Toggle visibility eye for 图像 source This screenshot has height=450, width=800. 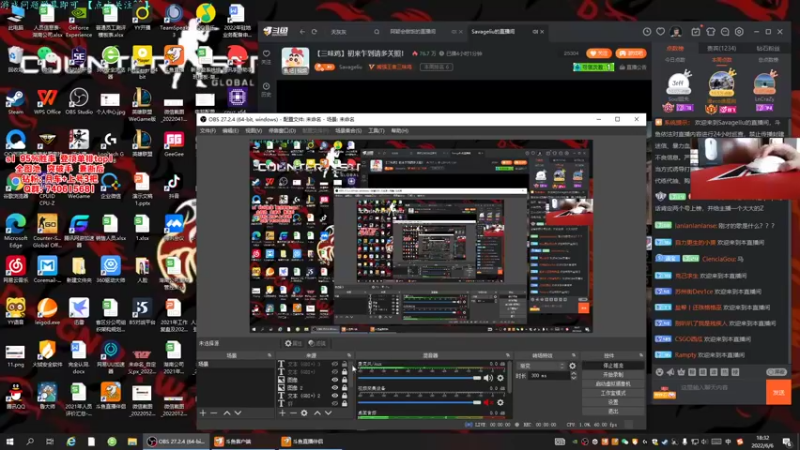335,380
